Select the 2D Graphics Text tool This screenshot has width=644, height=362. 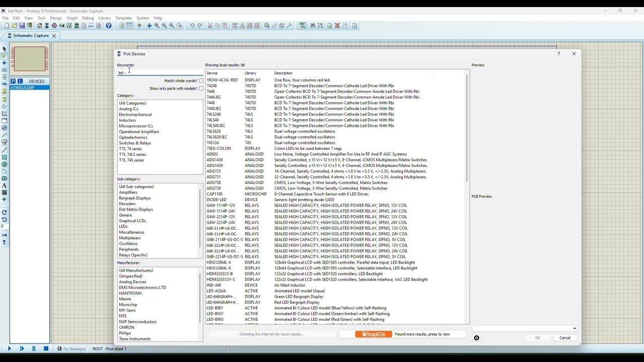pos(5,186)
